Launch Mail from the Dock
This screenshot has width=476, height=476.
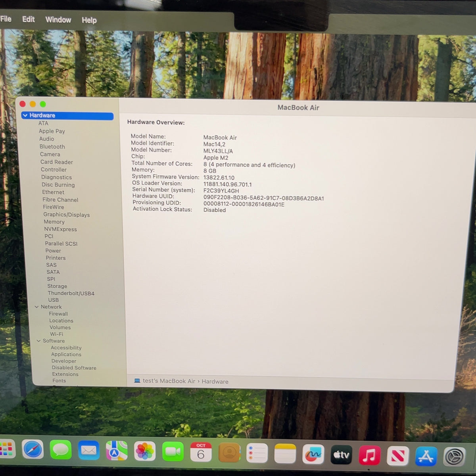tap(89, 451)
